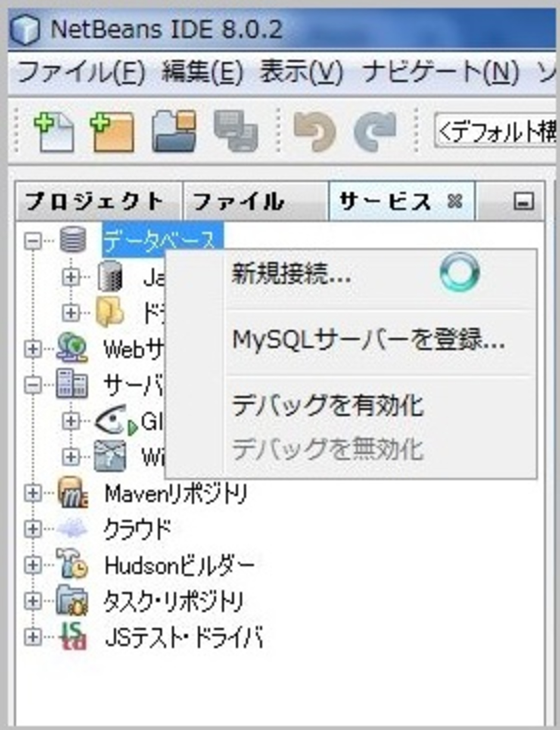Click the NetBeans cube logo icon
560x730 pixels.
tap(25, 30)
